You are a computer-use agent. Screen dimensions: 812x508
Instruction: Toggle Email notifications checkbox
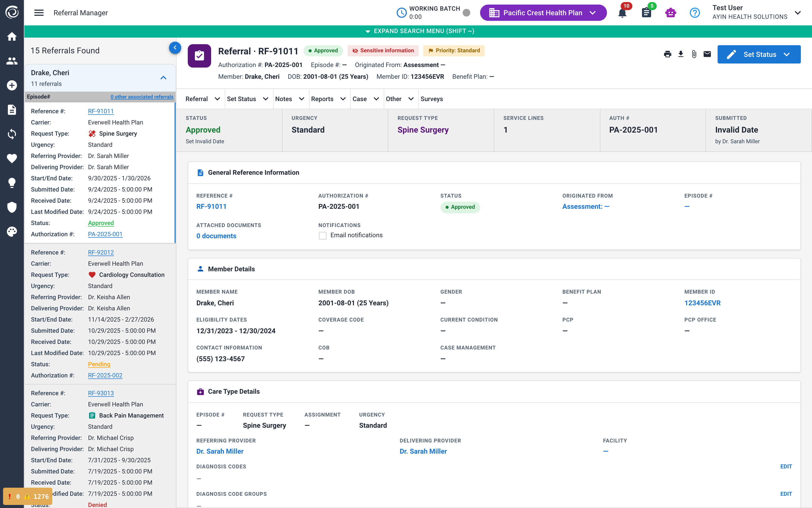point(323,235)
